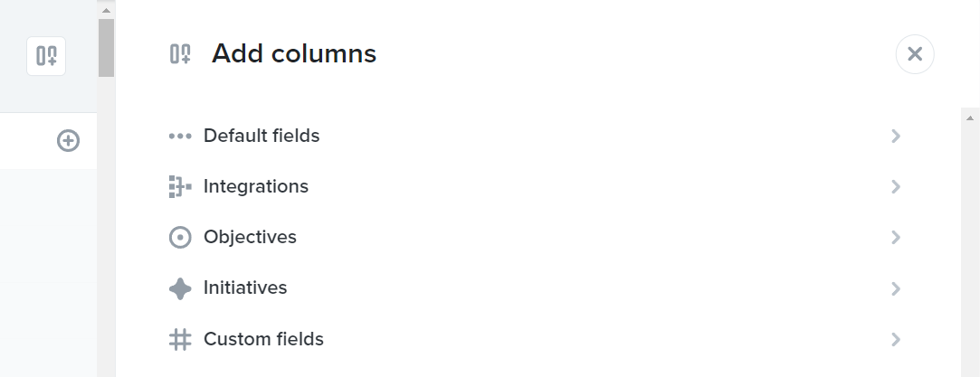
Task: Select the Initiatives label
Action: point(245,287)
